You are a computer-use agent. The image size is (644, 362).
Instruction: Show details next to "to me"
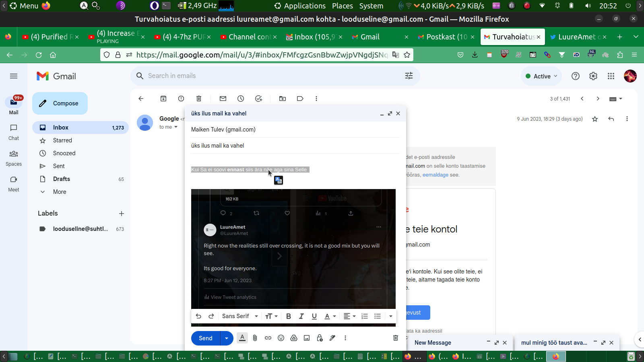pyautogui.click(x=176, y=127)
